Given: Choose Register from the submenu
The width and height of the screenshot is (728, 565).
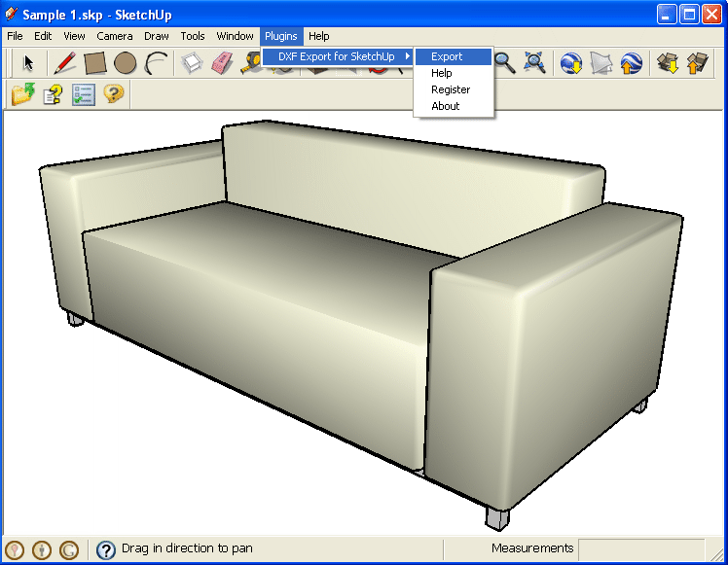Looking at the screenshot, I should tap(454, 89).
